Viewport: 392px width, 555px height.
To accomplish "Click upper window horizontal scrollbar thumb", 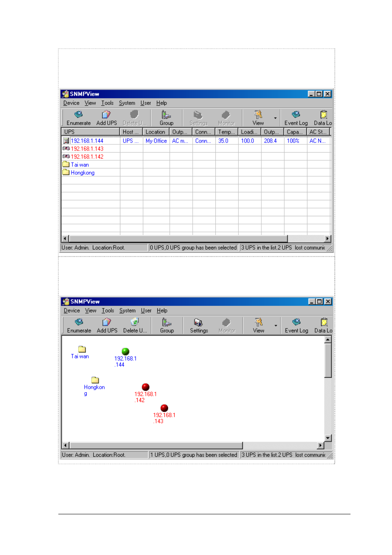I will click(178, 238).
